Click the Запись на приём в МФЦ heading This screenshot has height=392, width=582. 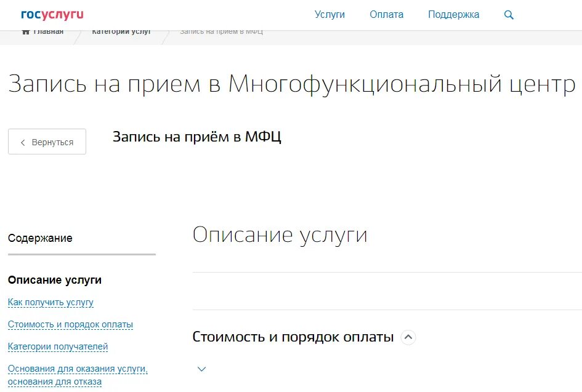[x=196, y=137]
